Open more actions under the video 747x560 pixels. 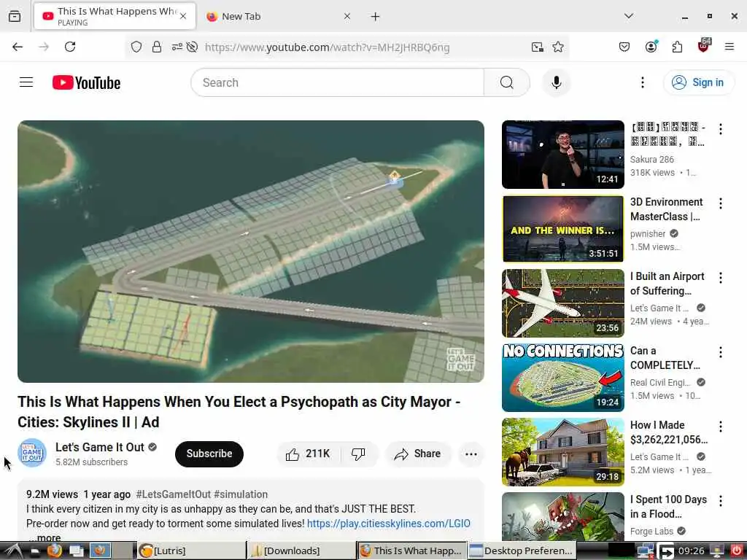pyautogui.click(x=471, y=454)
